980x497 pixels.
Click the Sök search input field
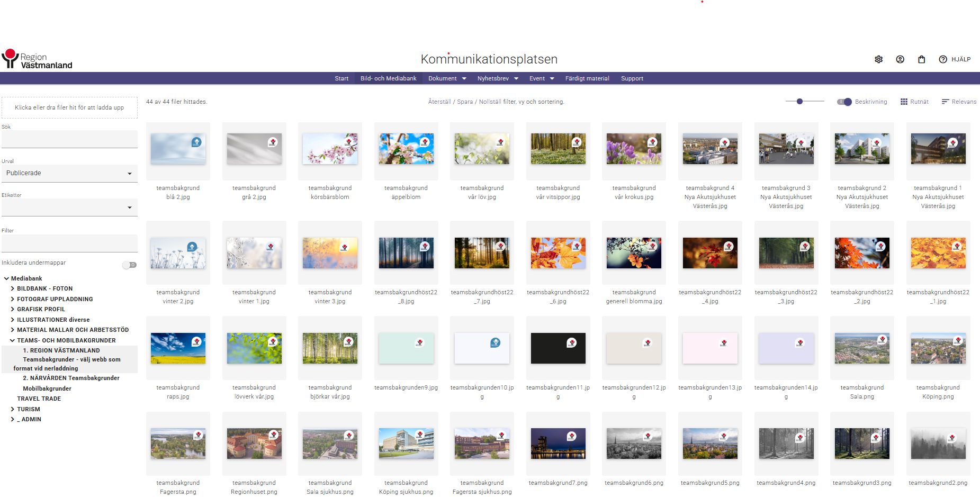tap(69, 139)
